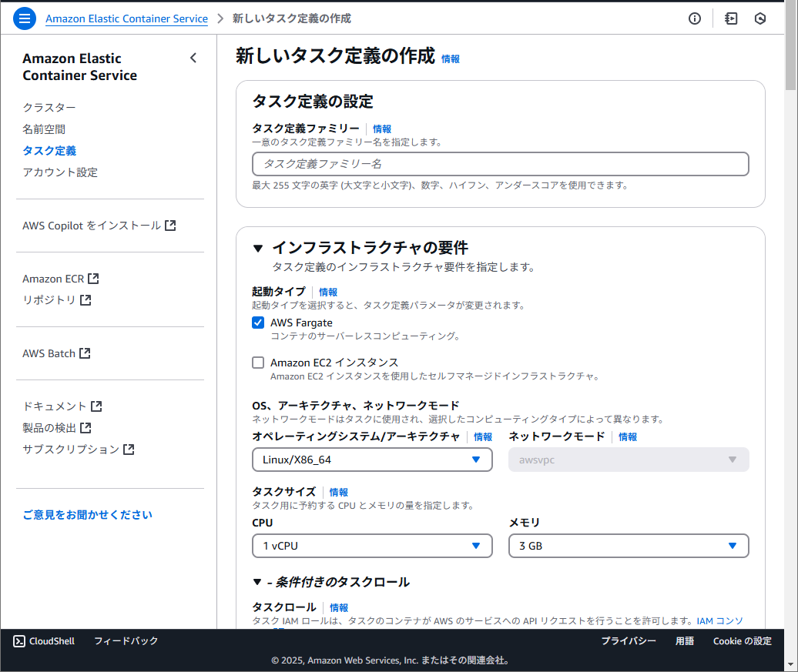Image resolution: width=798 pixels, height=672 pixels.
Task: Click 情報 link beside タスクロール
Action: coord(339,608)
